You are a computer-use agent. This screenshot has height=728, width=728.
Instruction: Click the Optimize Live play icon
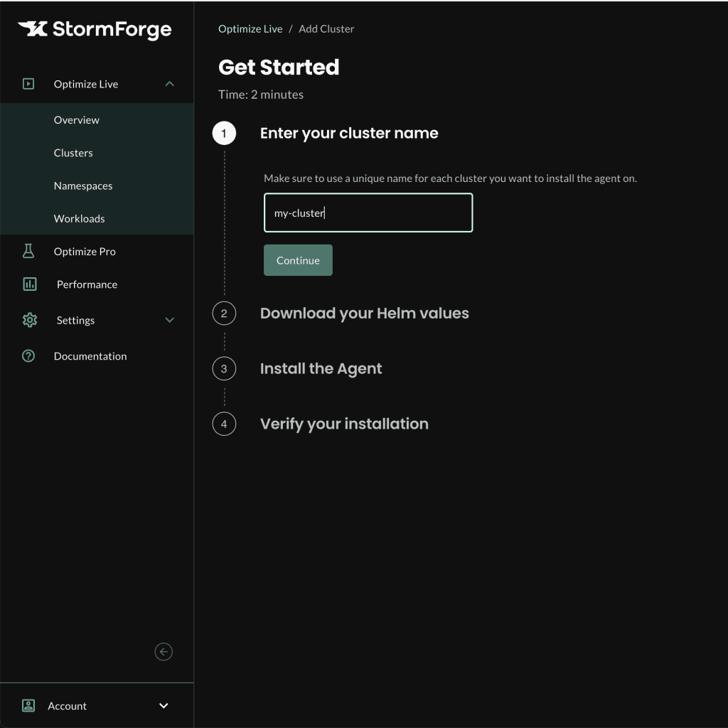(28, 84)
